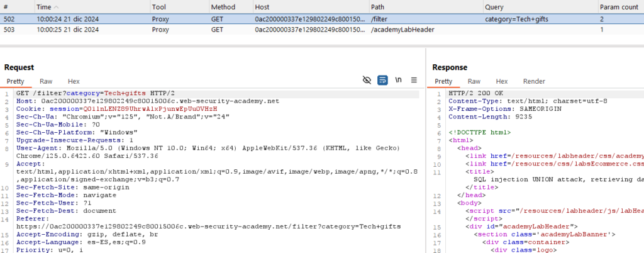Click the Priority: u=0, i line

50,250
